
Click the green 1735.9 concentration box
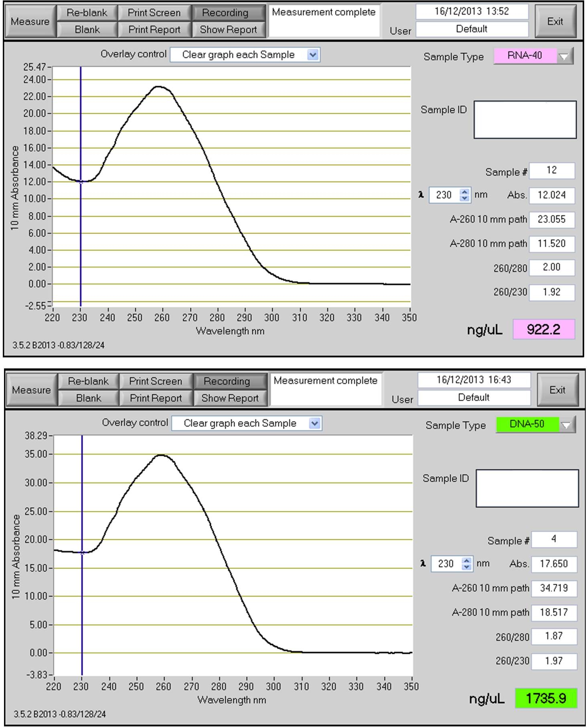click(x=546, y=698)
